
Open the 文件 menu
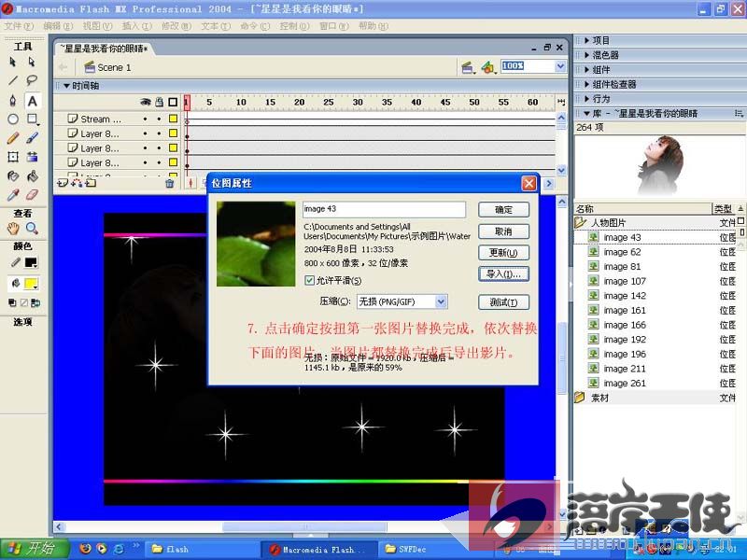click(19, 26)
